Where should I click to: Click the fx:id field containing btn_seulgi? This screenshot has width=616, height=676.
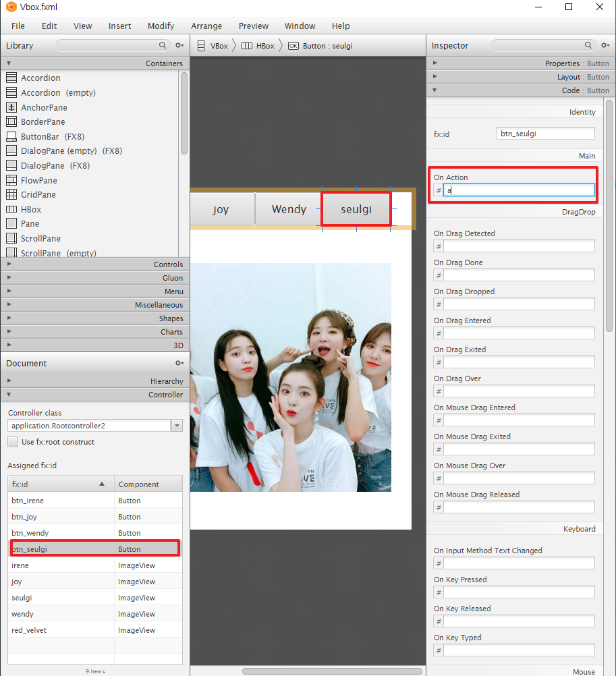[x=545, y=134]
